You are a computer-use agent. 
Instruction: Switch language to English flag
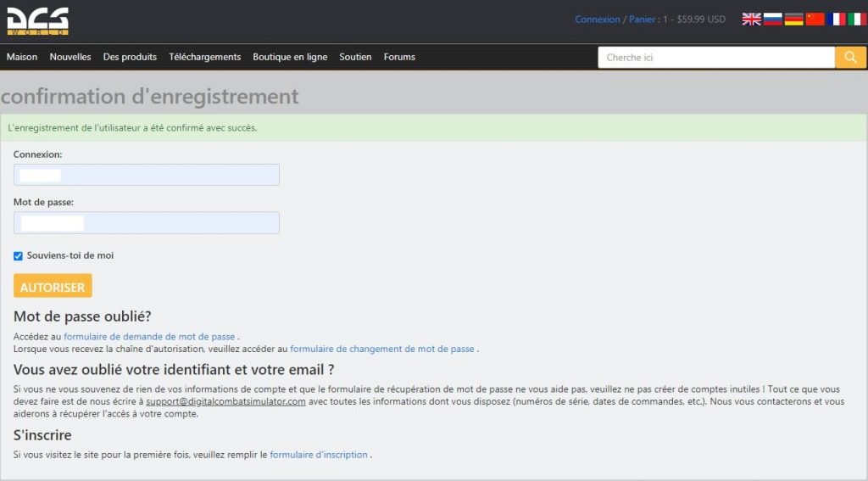[751, 20]
